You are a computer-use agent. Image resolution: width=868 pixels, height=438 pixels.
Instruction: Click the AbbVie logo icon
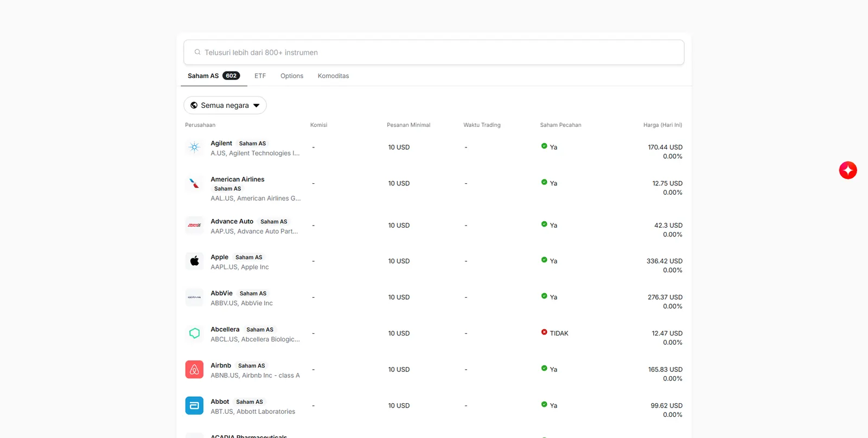[194, 297]
